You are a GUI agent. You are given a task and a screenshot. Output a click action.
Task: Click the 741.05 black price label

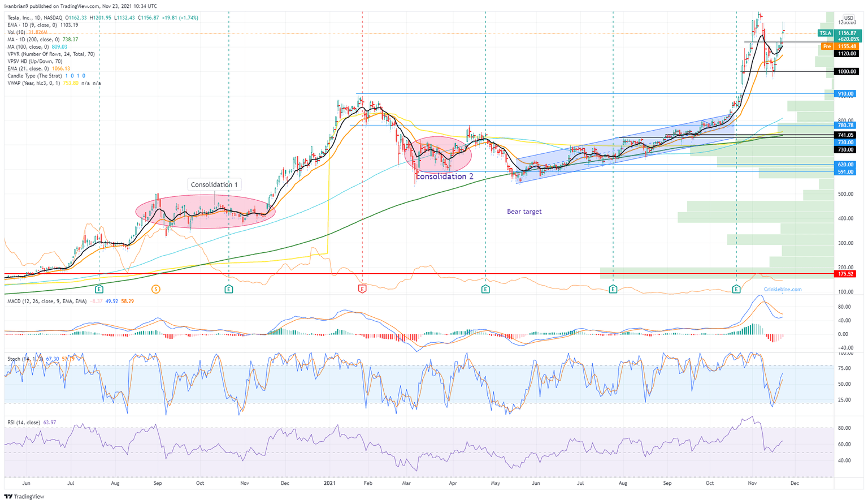point(846,135)
